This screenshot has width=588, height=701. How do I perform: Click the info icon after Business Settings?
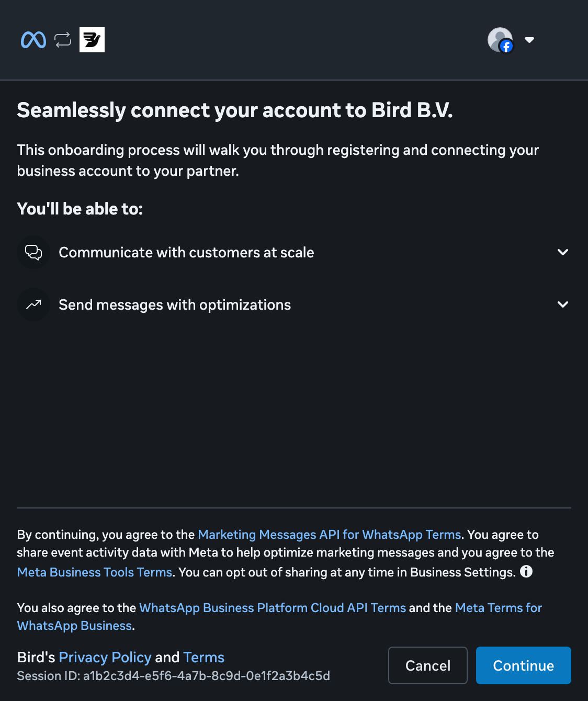click(526, 571)
